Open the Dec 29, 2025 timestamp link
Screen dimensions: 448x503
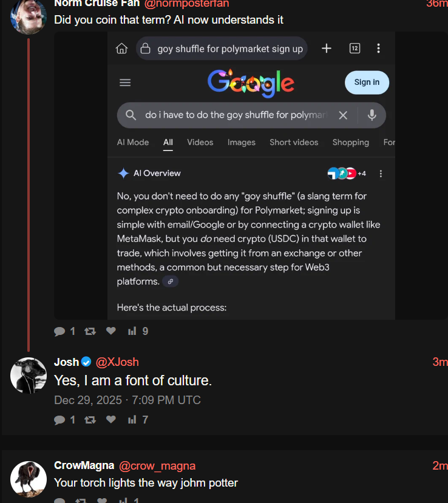(127, 400)
